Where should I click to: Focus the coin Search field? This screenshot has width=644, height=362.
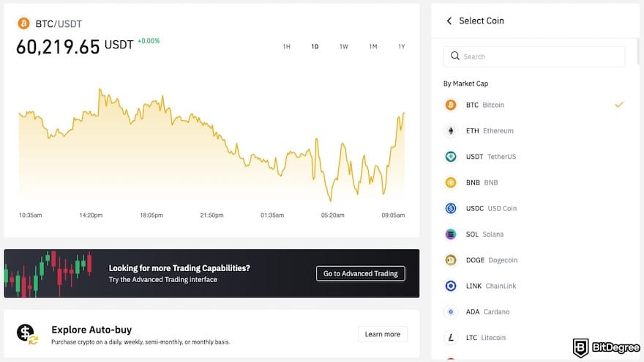click(534, 56)
